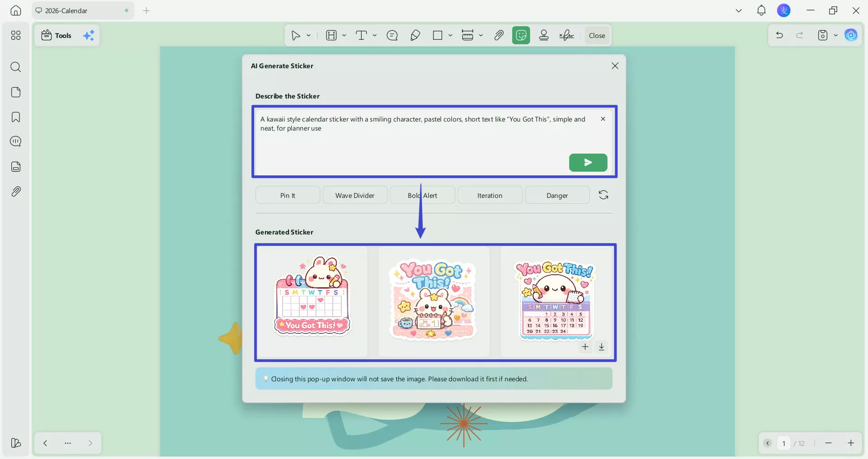Expand measurement tool options arrow

[481, 35]
